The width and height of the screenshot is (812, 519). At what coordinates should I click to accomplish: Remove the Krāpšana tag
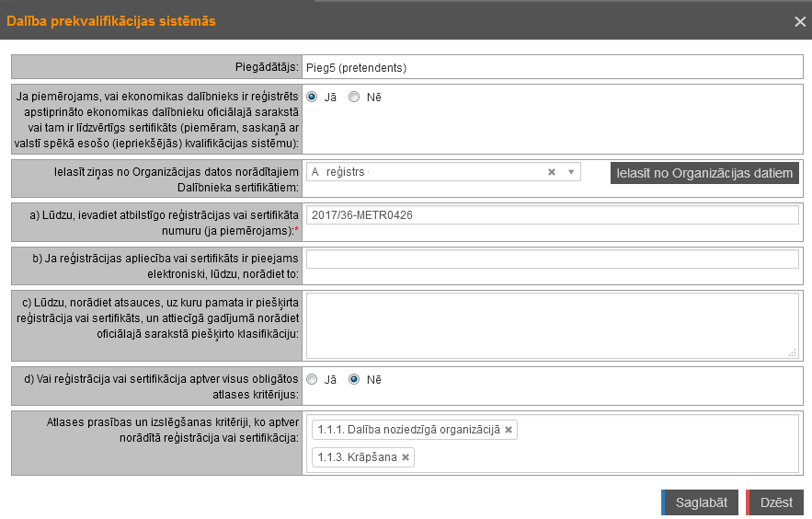pos(406,457)
